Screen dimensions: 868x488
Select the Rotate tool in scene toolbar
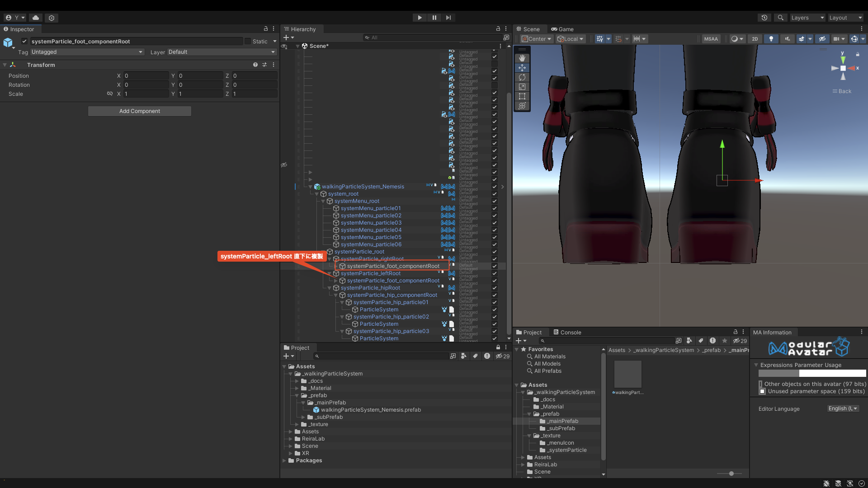pyautogui.click(x=522, y=77)
